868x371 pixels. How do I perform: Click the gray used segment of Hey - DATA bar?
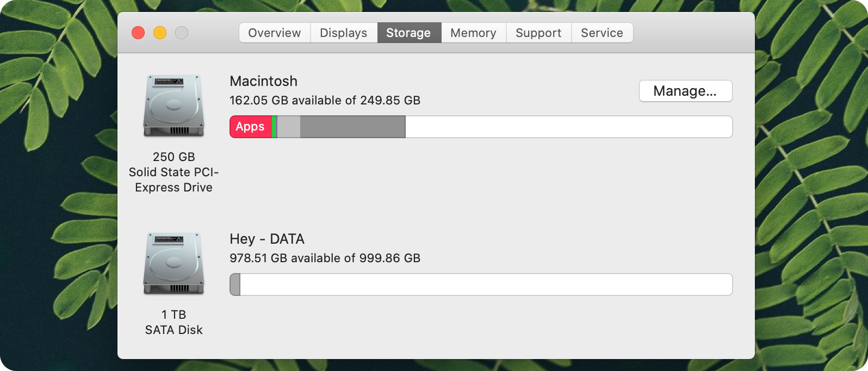[235, 285]
